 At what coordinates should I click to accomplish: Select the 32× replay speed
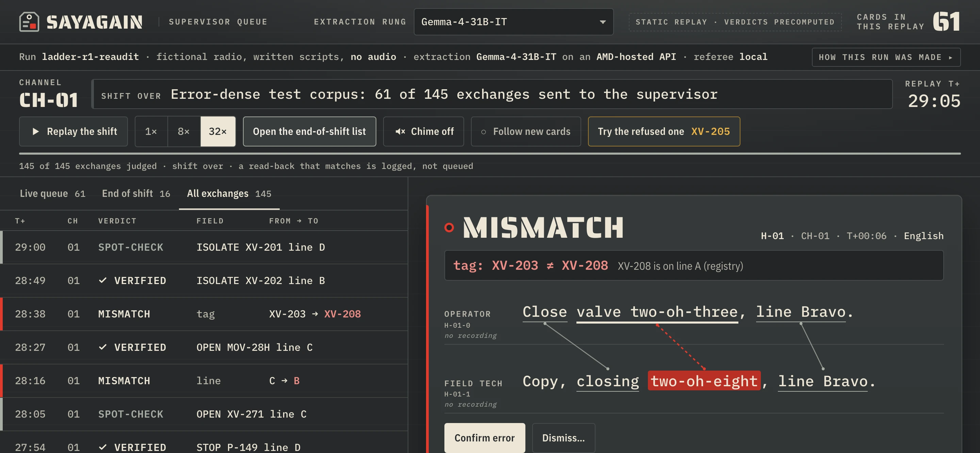click(218, 131)
